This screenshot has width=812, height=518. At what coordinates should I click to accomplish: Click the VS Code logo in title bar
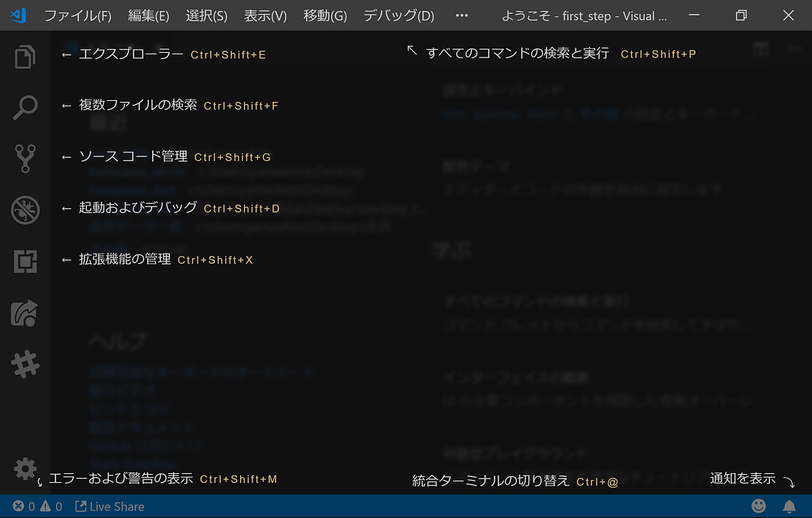[x=19, y=15]
